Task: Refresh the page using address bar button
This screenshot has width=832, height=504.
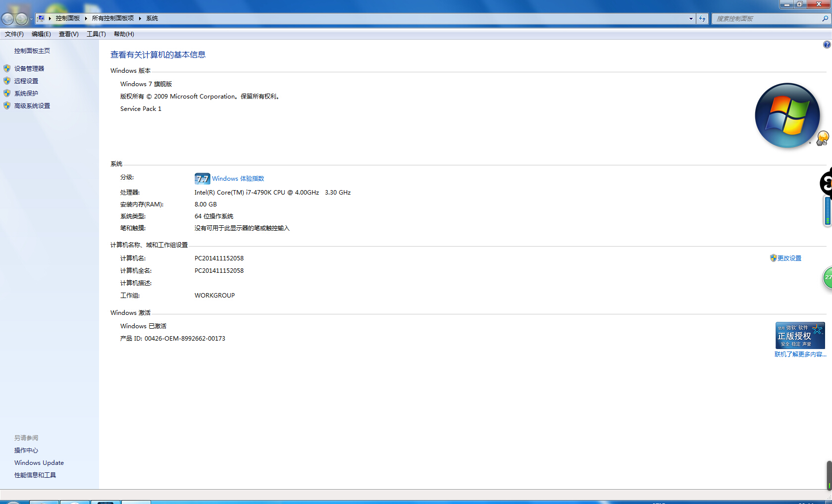Action: click(702, 19)
